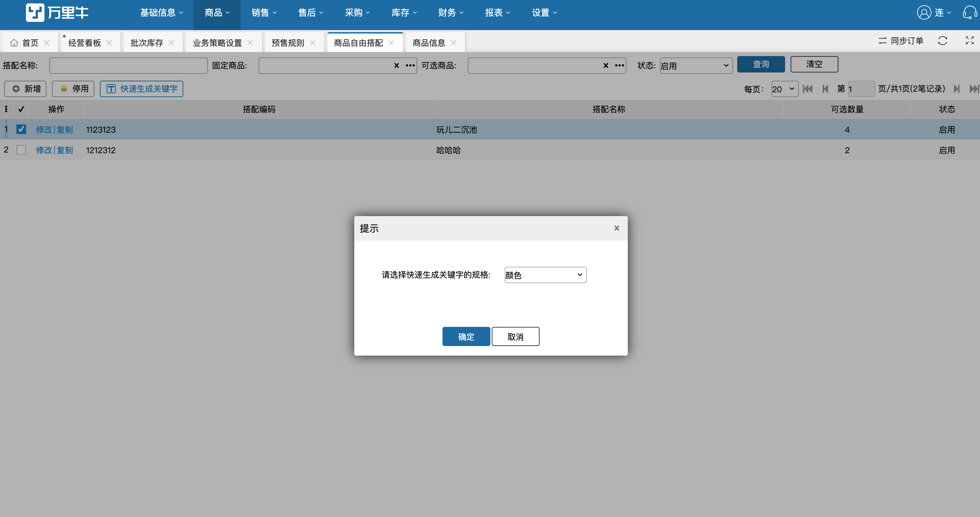The width and height of the screenshot is (980, 517).
Task: Switch to the 商品信息 tab
Action: 429,43
